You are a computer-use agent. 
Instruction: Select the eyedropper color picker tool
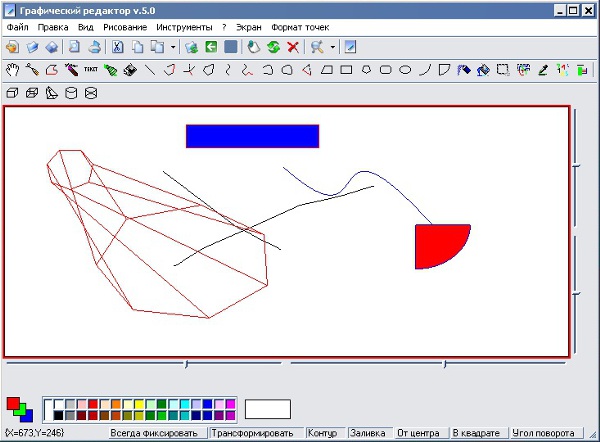click(543, 70)
